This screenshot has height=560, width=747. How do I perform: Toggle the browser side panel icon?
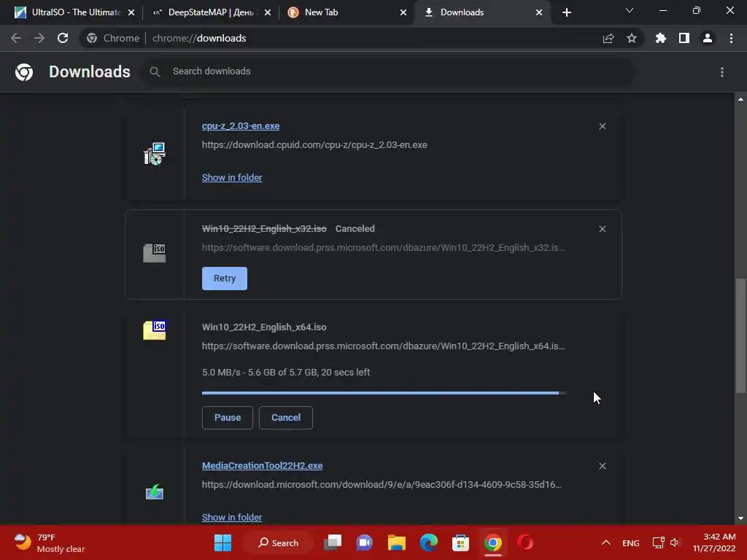click(684, 38)
